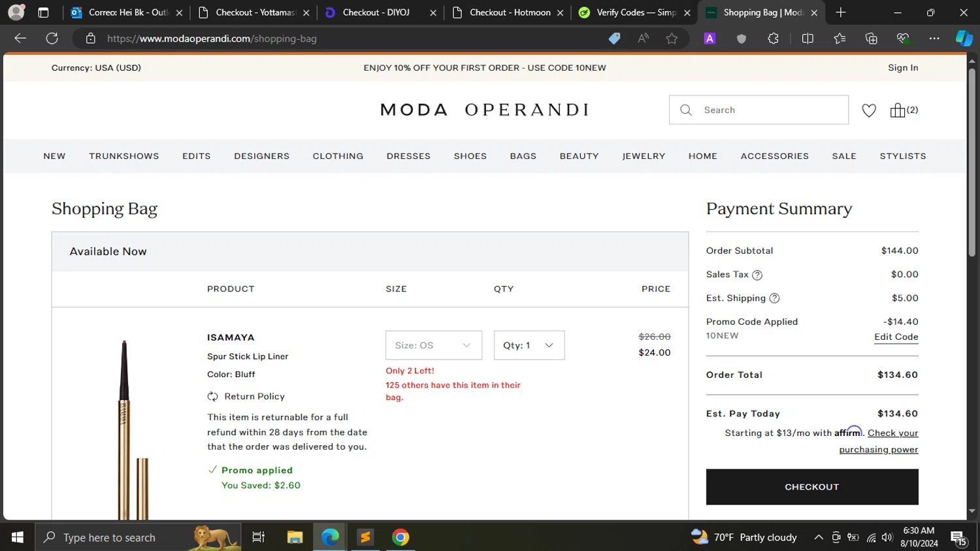
Task: Open the DESIGNERS menu
Action: [x=261, y=156]
